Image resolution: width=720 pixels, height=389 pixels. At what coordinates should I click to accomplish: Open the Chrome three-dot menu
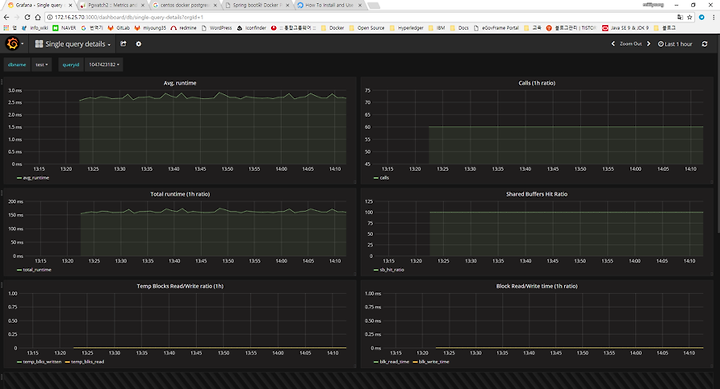pos(713,17)
